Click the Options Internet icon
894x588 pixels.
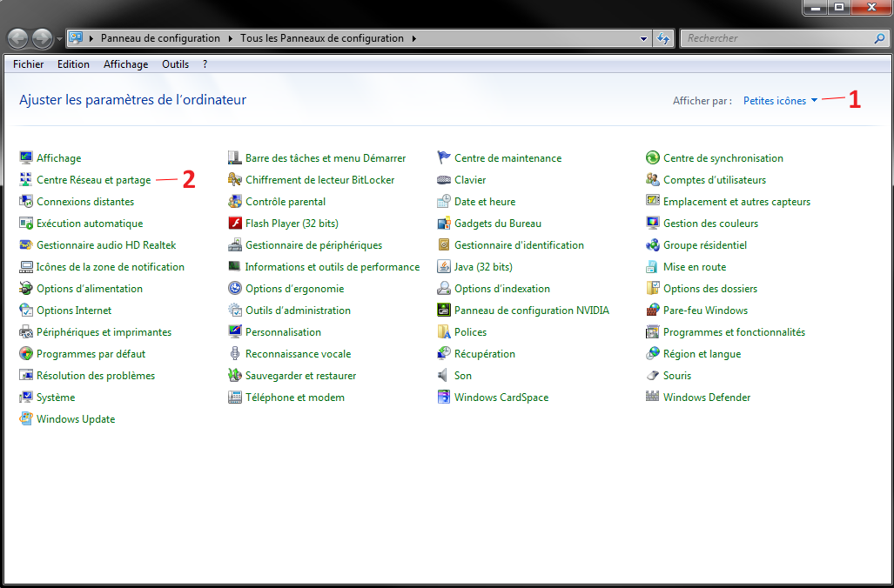coord(25,310)
